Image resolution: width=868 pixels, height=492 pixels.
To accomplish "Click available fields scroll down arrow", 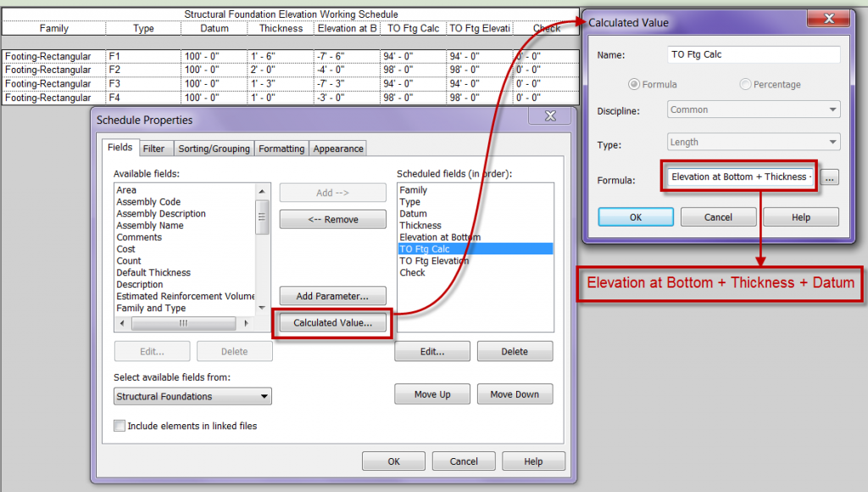I will coord(262,307).
